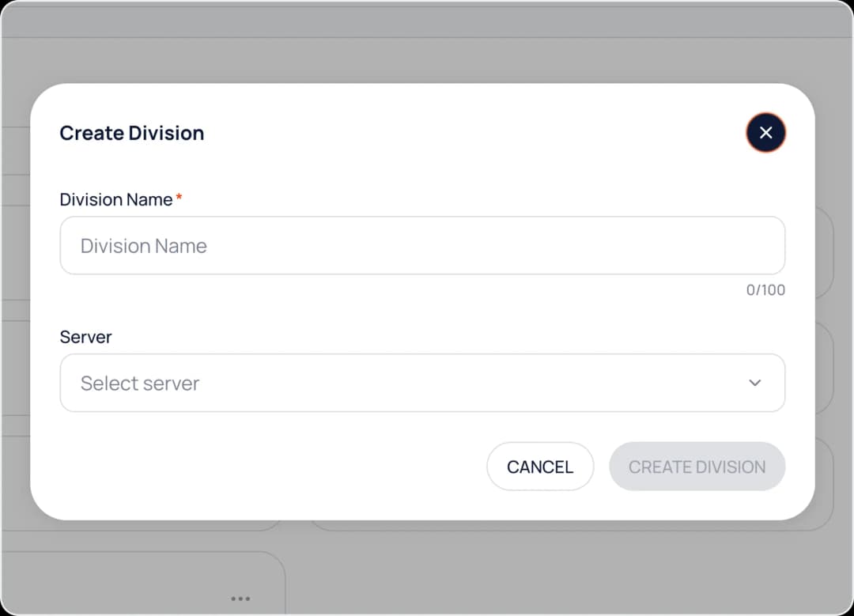This screenshot has width=854, height=616.
Task: Click the Create Division heading
Action: click(x=132, y=133)
